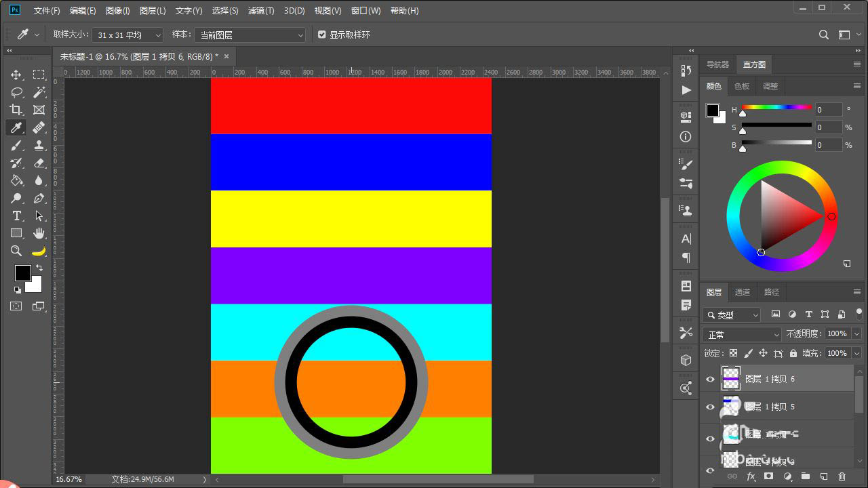Select the Horizontal Type tool
868x488 pixels.
16,216
